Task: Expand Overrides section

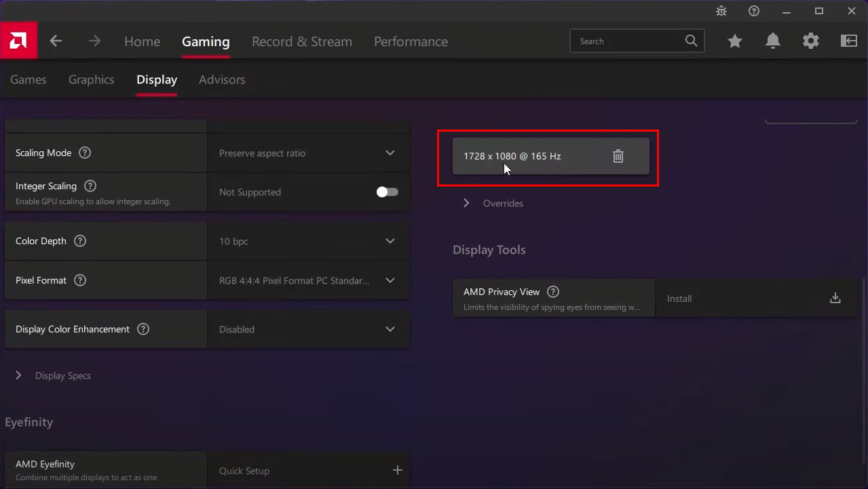Action: [493, 203]
